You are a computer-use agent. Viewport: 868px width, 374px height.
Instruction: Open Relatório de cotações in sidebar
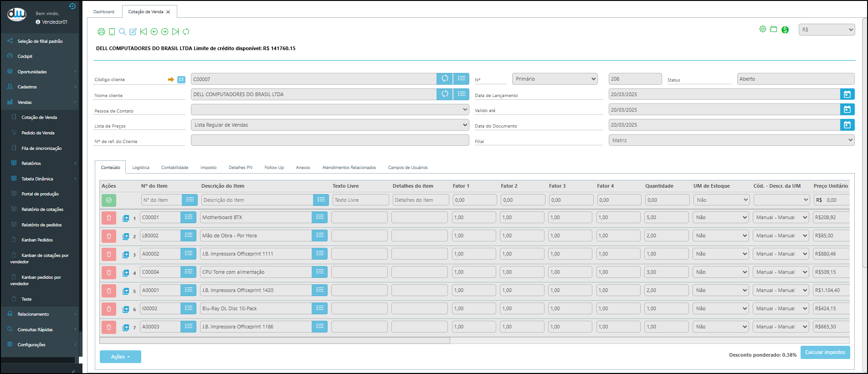(x=42, y=209)
